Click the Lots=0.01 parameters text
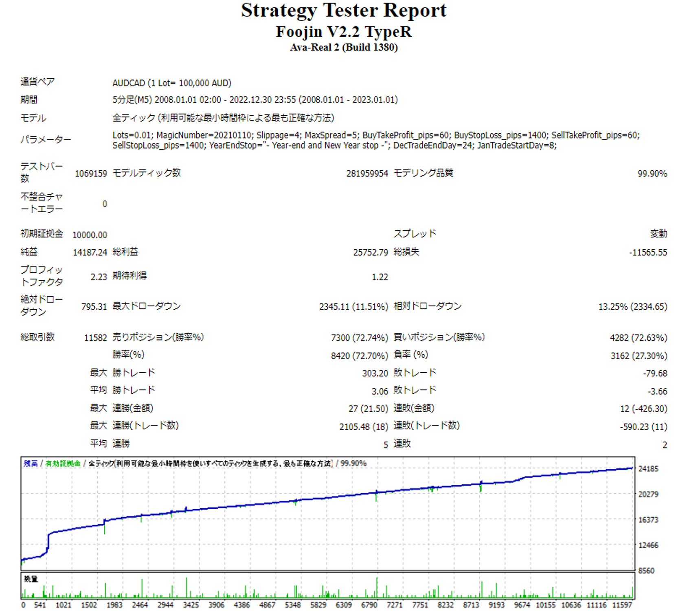 click(376, 140)
